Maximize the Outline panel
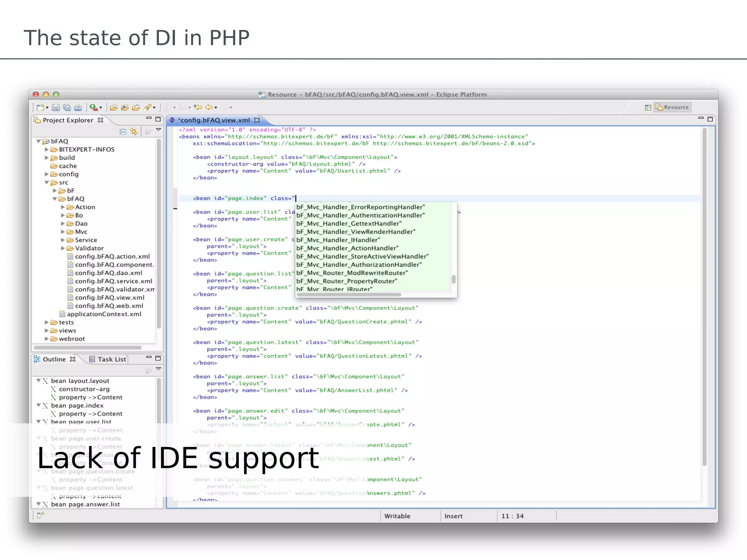 (158, 358)
